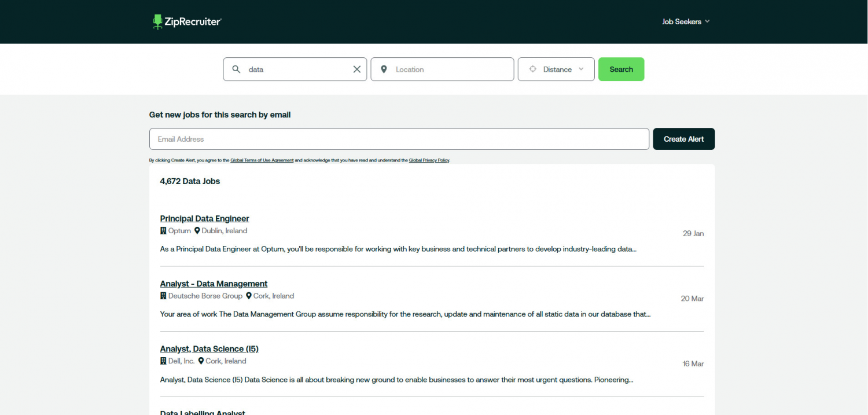Open the Analyst - Data Management job listing
The image size is (868, 415).
214,284
